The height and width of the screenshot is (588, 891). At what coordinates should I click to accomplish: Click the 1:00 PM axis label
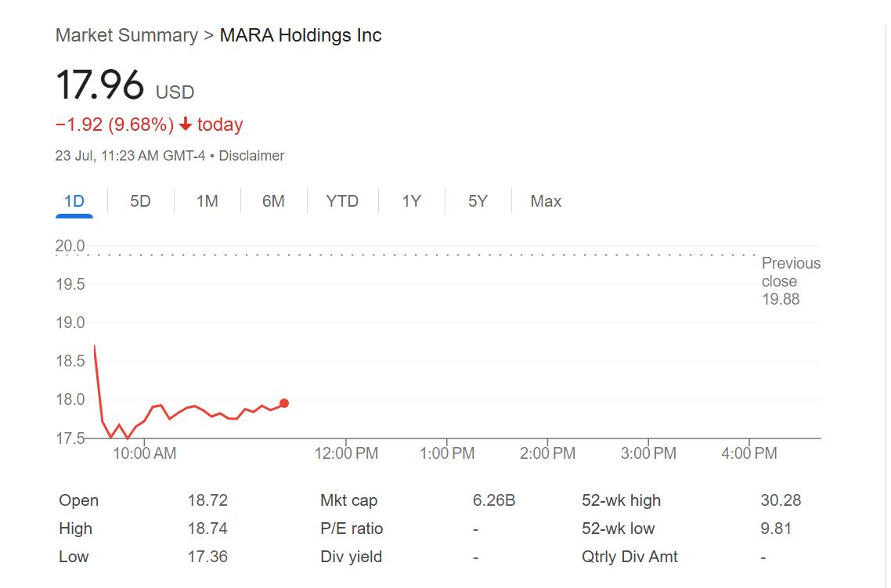click(x=446, y=453)
